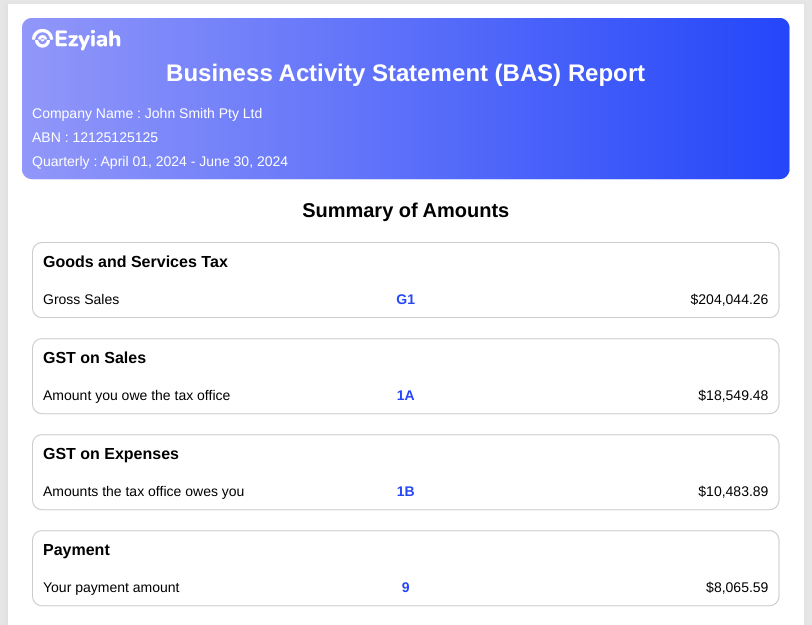Select the Payment section heading
The width and height of the screenshot is (812, 625).
[x=76, y=550]
